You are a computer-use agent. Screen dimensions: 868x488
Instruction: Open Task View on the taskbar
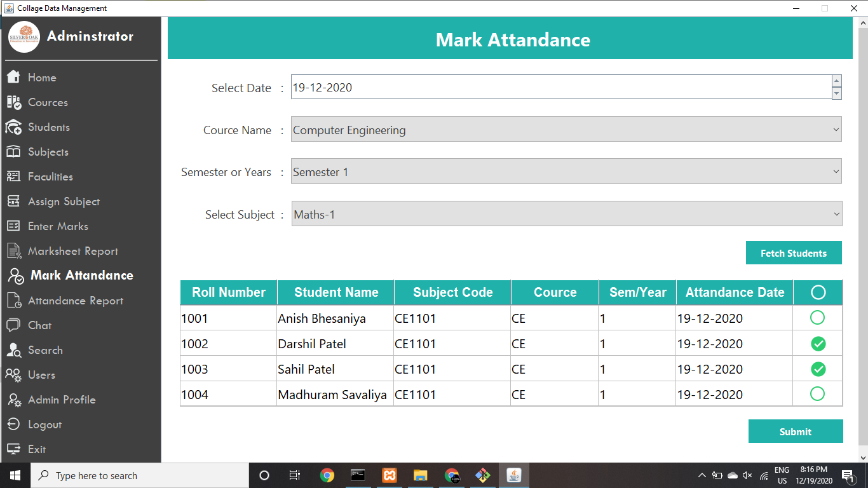(294, 475)
